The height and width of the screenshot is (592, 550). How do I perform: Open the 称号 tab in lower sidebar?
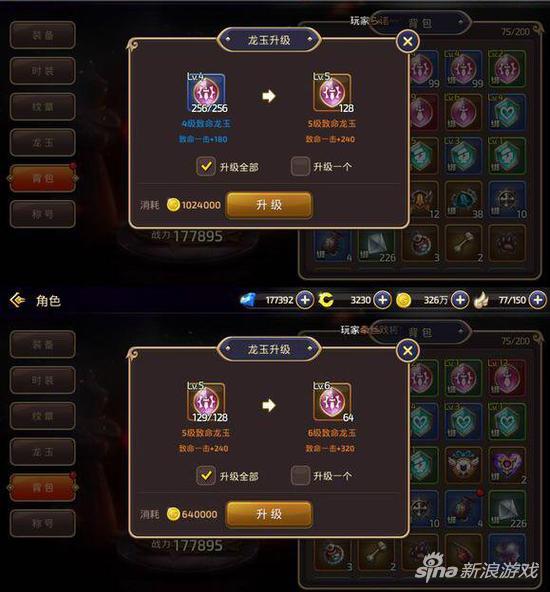coord(43,523)
